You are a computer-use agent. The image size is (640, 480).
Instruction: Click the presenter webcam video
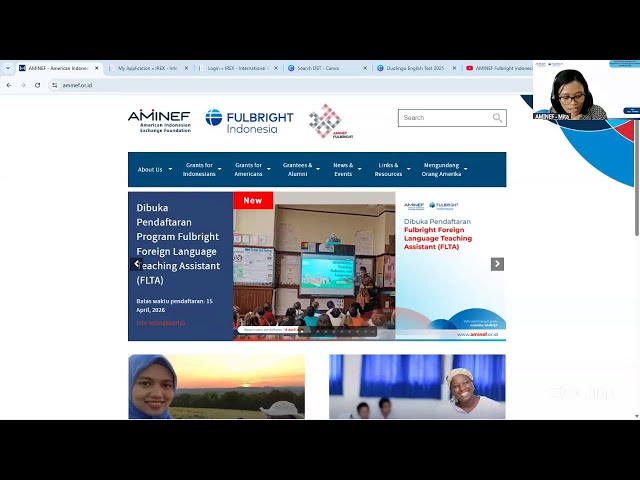586,91
